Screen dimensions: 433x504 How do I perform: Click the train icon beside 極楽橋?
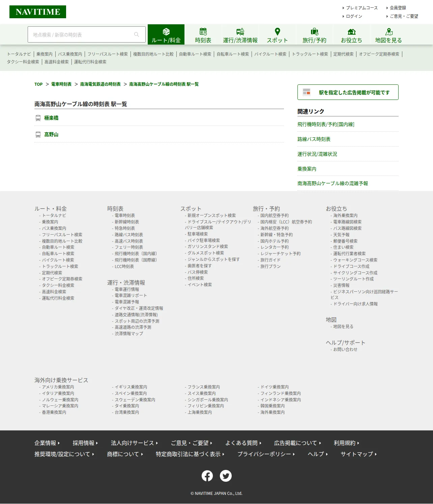[38, 118]
